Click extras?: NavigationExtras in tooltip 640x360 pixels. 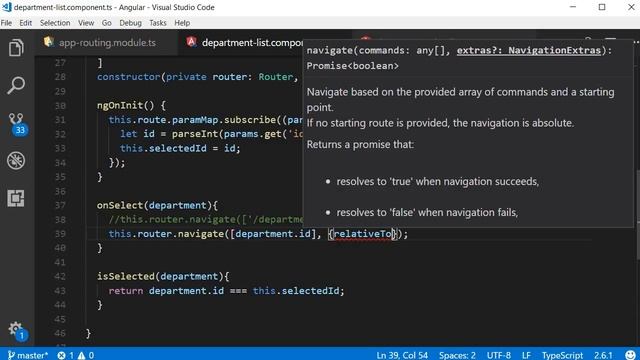(x=529, y=50)
